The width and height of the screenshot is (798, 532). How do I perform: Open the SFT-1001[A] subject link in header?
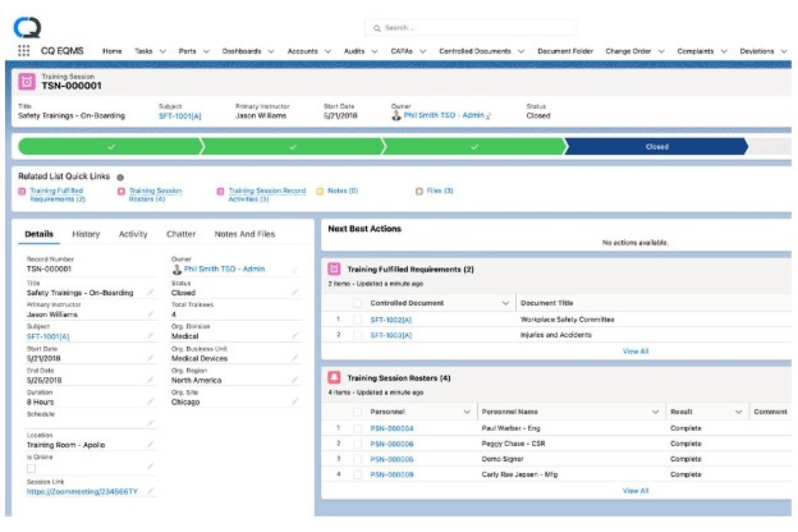coord(180,116)
